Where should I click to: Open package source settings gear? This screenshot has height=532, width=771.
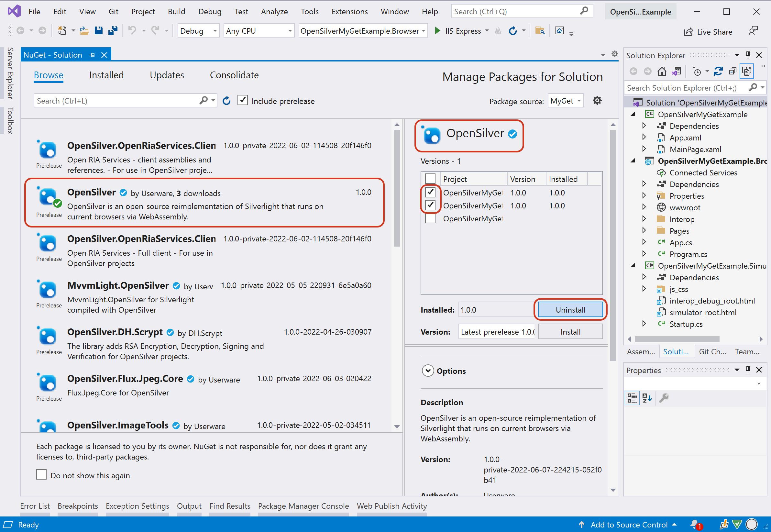point(597,100)
